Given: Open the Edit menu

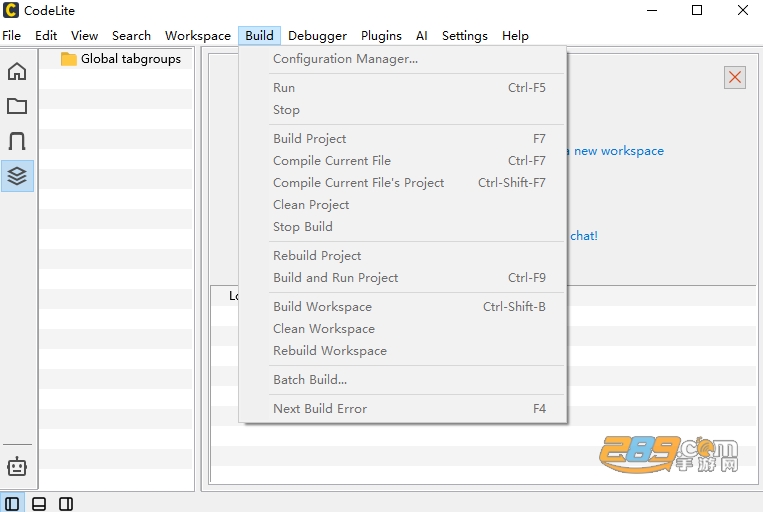Looking at the screenshot, I should pos(46,36).
